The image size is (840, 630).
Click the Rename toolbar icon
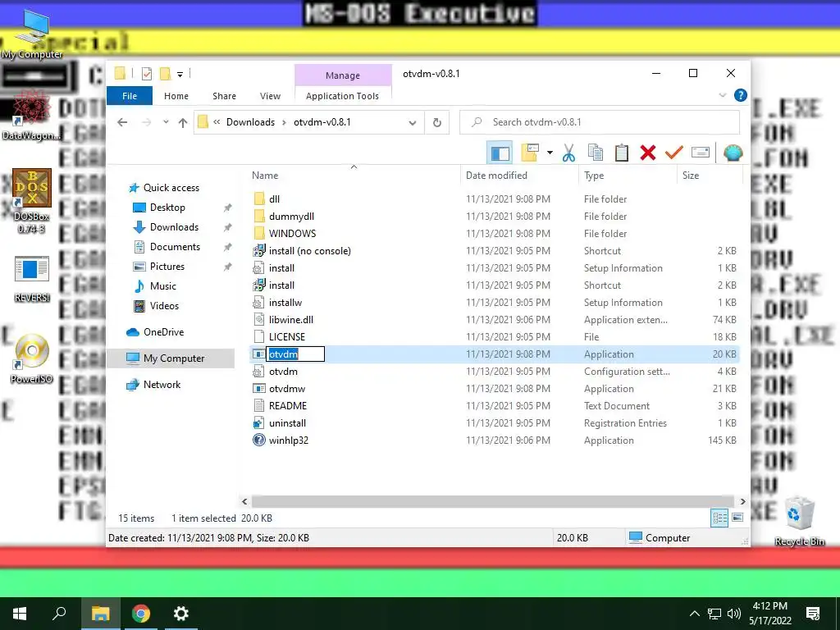(701, 153)
